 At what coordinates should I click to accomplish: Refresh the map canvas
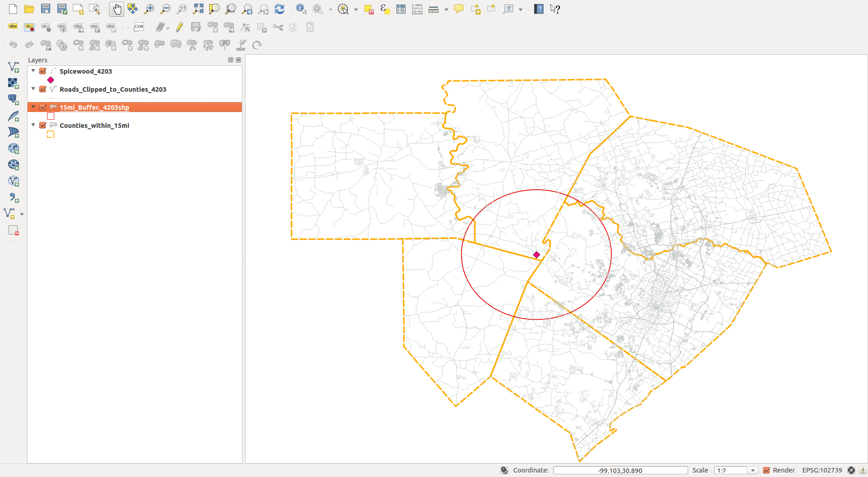(x=279, y=9)
